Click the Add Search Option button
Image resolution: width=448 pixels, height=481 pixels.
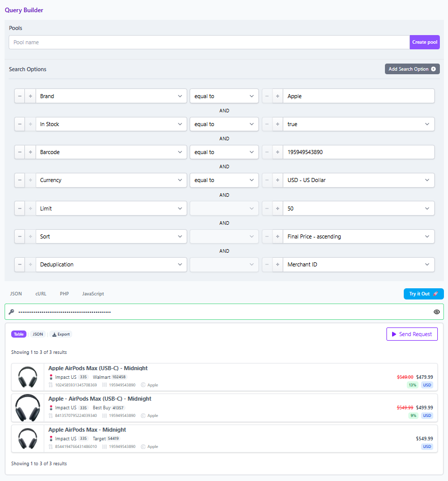(412, 69)
